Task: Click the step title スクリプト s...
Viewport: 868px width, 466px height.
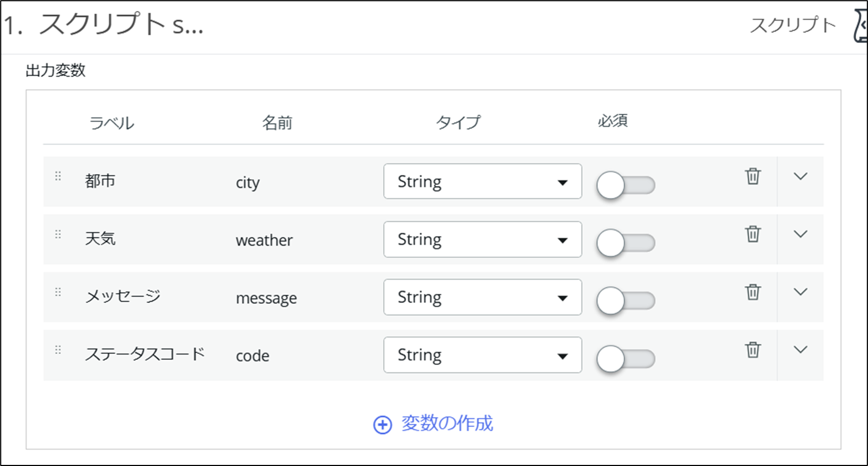Action: [103, 25]
